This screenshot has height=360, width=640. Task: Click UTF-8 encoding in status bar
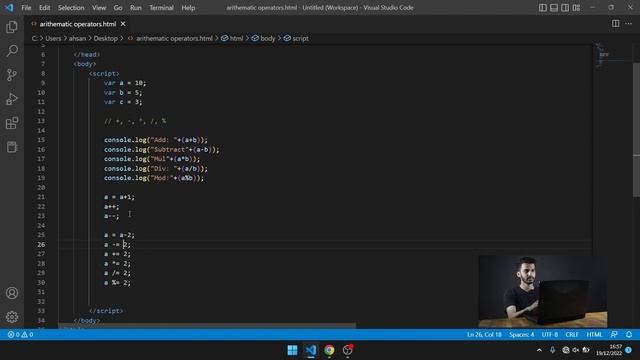[549, 334]
